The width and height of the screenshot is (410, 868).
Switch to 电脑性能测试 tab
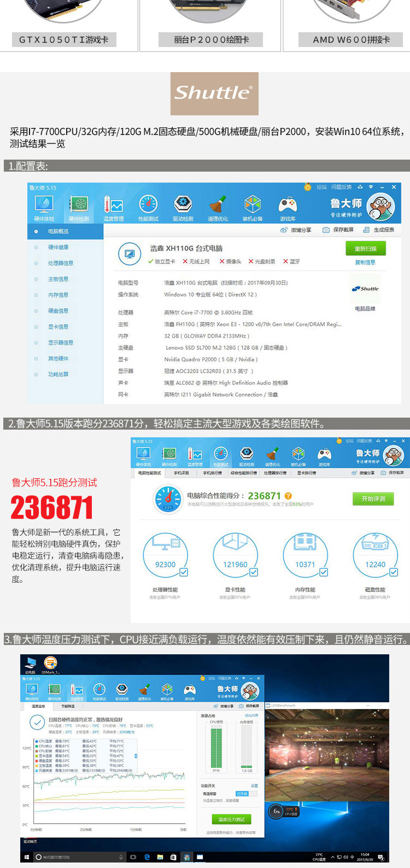click(x=150, y=473)
